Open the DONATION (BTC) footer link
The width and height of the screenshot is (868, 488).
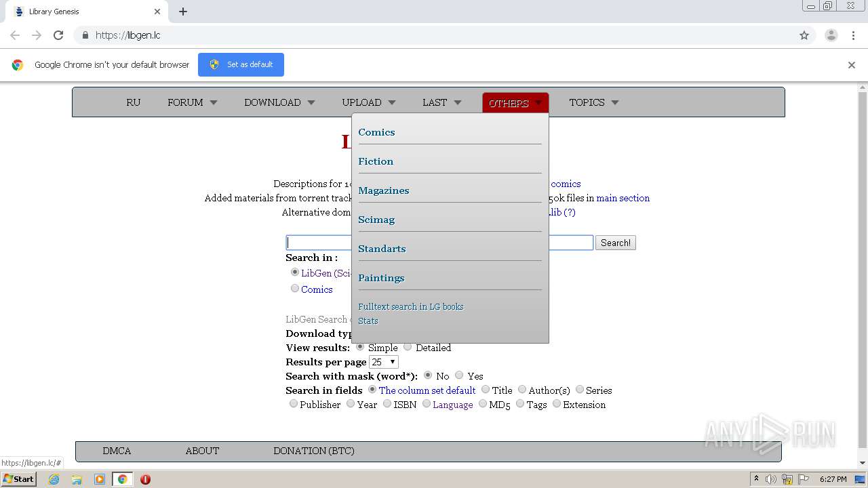pyautogui.click(x=314, y=451)
